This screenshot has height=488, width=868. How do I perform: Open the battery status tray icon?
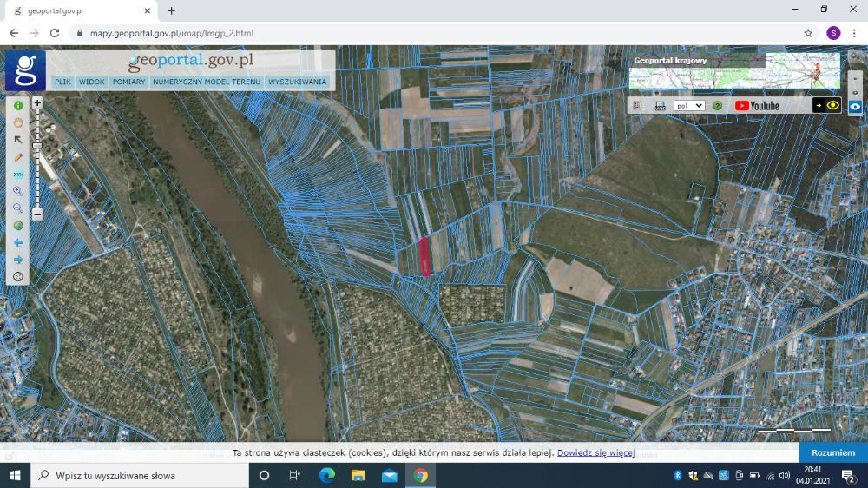coord(754,475)
